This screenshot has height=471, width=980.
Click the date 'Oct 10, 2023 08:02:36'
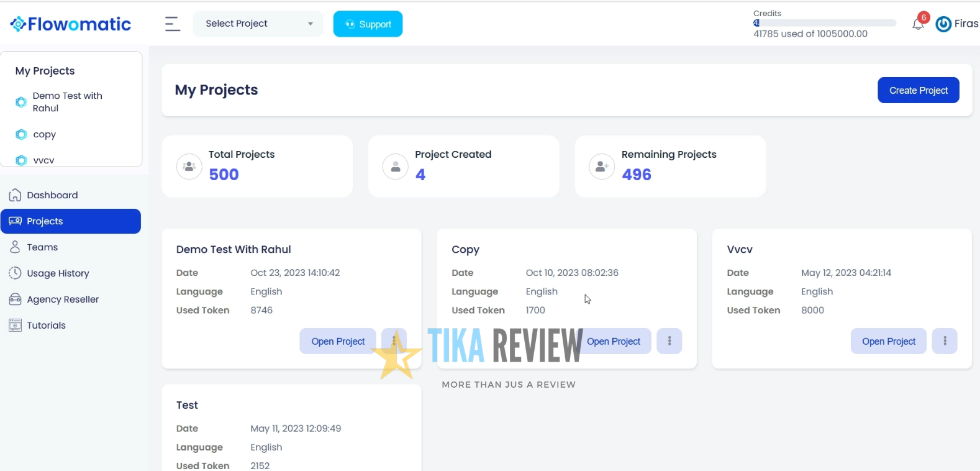(572, 273)
